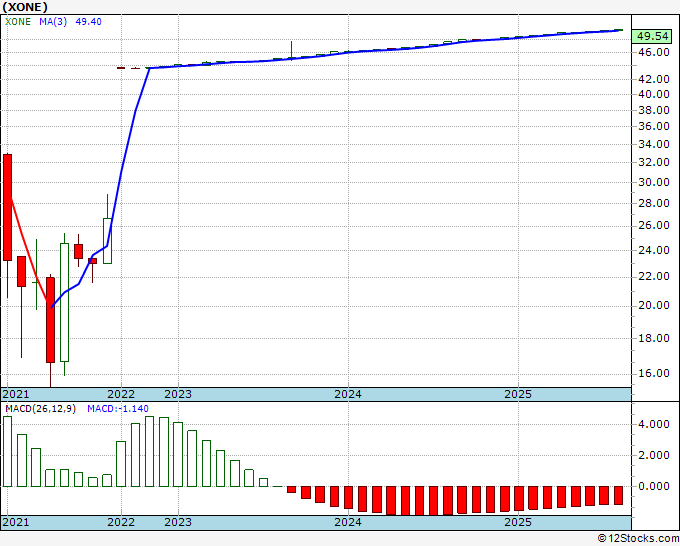This screenshot has width=680, height=546.
Task: Click the 22.00 price axis label
Action: (x=654, y=276)
